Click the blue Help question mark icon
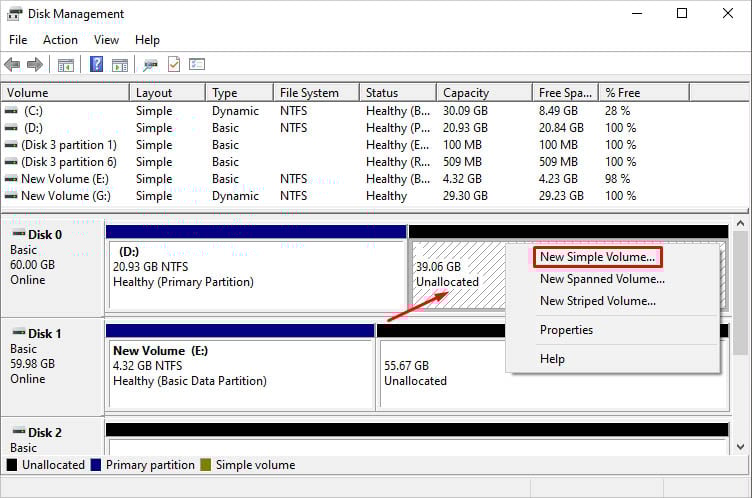This screenshot has width=752, height=498. pos(97,65)
